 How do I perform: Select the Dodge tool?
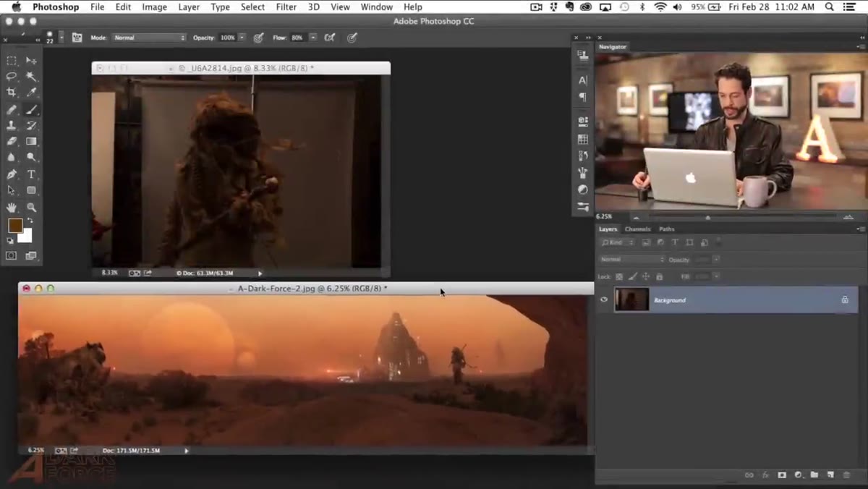click(x=31, y=157)
